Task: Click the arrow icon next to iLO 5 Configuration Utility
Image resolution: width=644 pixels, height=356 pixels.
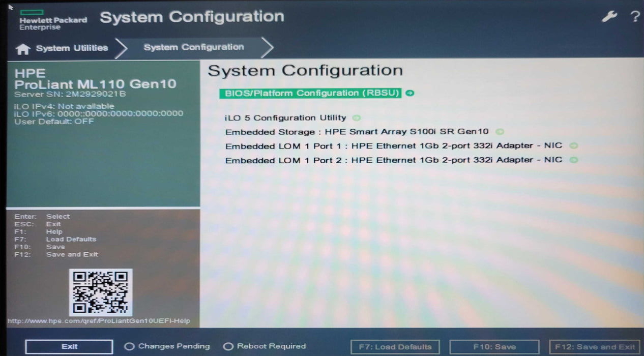Action: coord(356,118)
